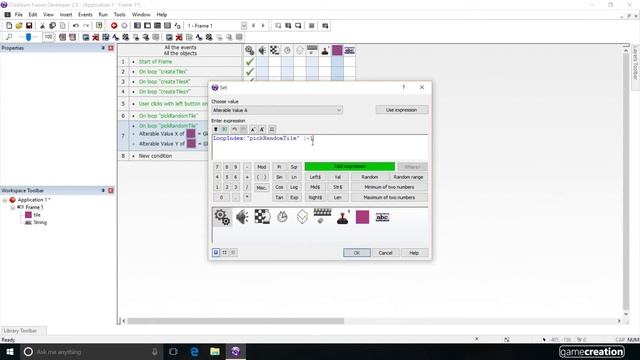The height and width of the screenshot is (360, 640).
Task: Open the Tools menu
Action: click(x=120, y=15)
